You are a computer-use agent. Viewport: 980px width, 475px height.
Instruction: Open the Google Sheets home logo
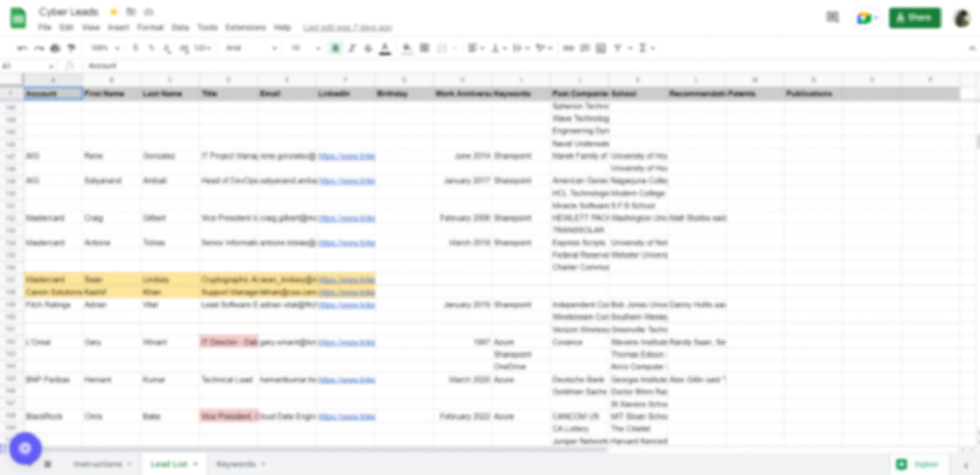coord(18,18)
